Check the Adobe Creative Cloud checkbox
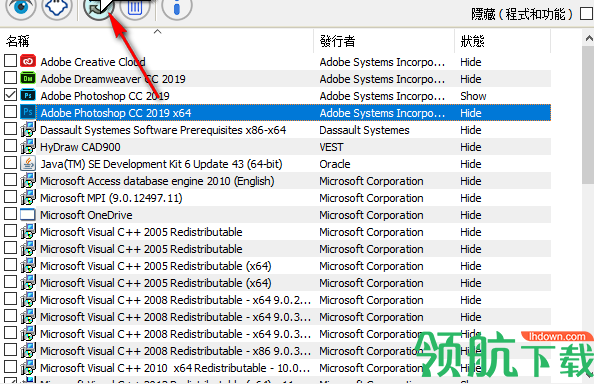 tap(11, 61)
